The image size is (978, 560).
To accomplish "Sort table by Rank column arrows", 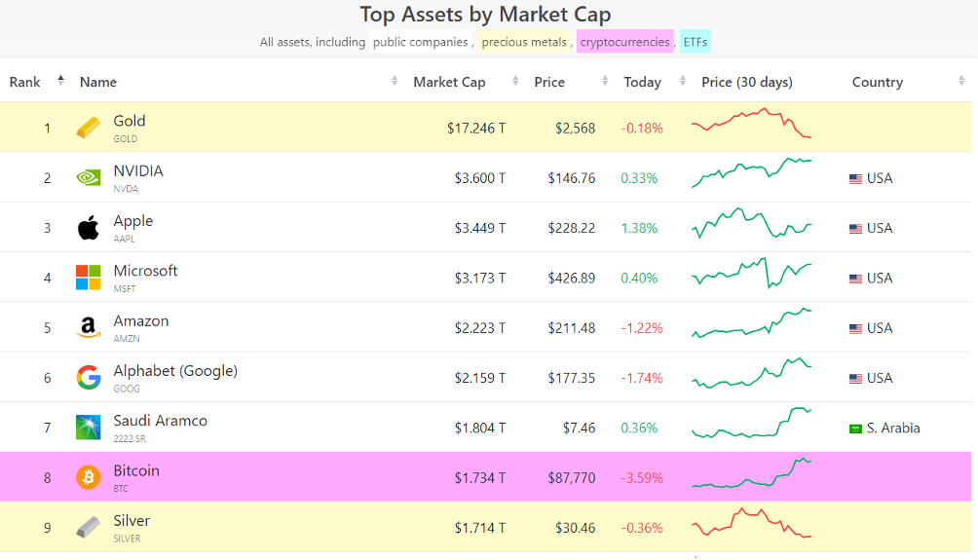I will (x=60, y=81).
